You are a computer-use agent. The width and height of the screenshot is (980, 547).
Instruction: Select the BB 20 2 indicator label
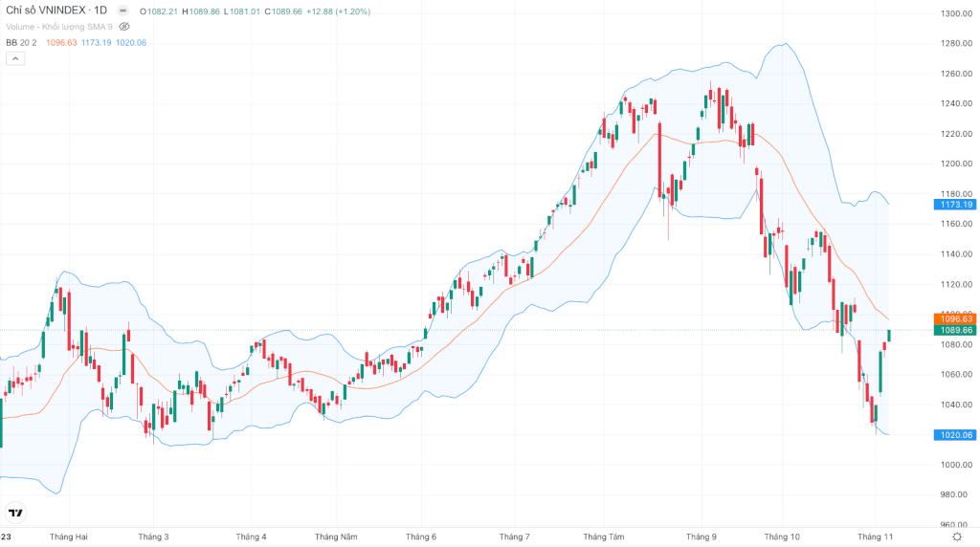(21, 42)
